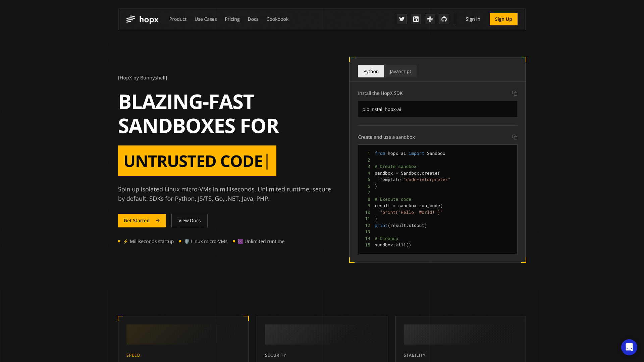Screen dimensions: 644x362
Task: Open the Product menu
Action: pos(178,19)
